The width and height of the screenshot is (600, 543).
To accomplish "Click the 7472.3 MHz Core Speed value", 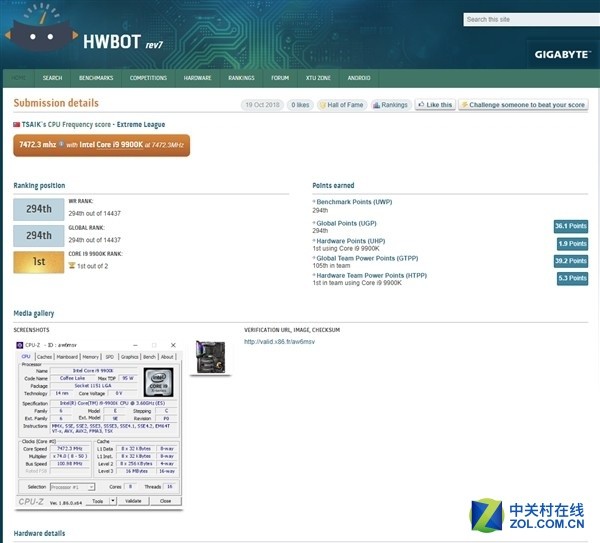I will pyautogui.click(x=70, y=448).
